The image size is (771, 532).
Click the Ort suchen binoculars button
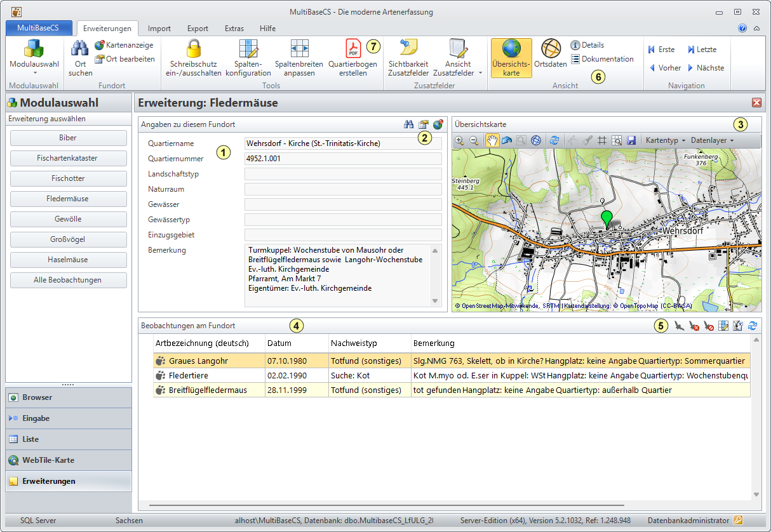(80, 58)
